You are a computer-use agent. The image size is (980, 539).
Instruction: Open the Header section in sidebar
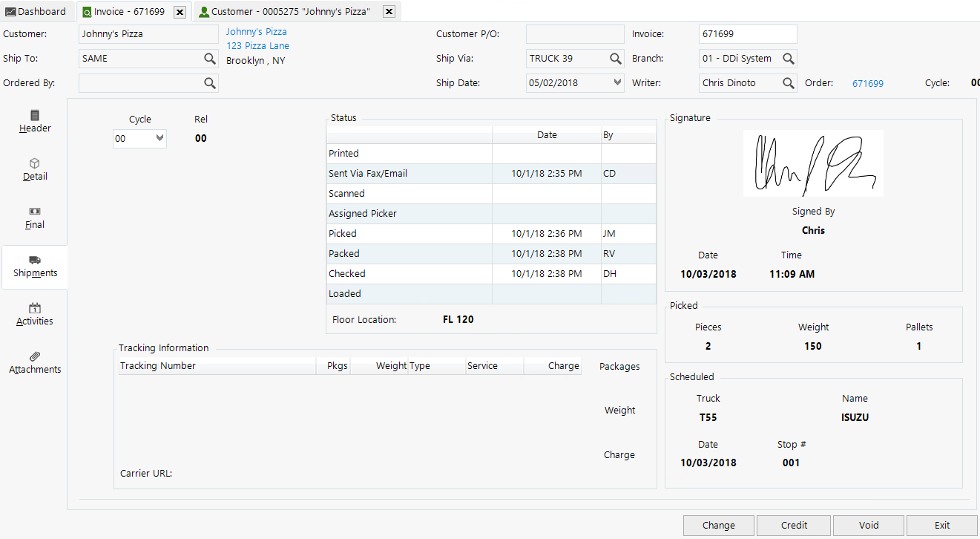click(x=35, y=122)
